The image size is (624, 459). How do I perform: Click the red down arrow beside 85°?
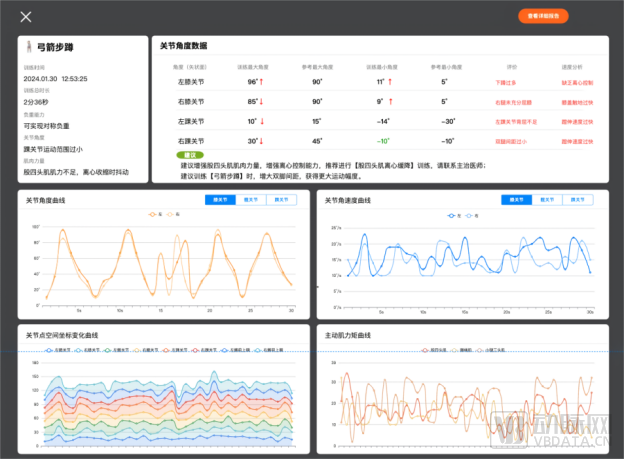tap(262, 101)
